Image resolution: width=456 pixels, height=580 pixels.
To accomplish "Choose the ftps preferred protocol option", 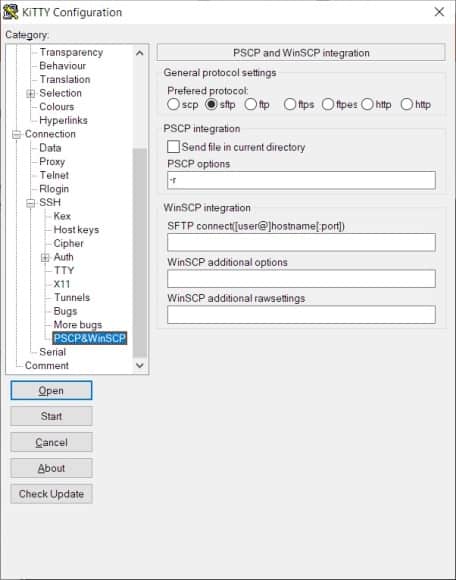I will point(290,104).
